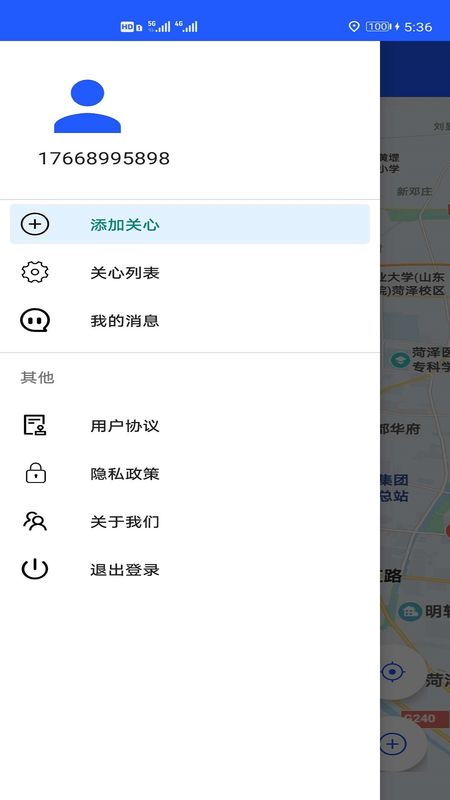Image resolution: width=450 pixels, height=800 pixels.
Task: Click the people icon for 关于我们
Action: click(x=35, y=521)
